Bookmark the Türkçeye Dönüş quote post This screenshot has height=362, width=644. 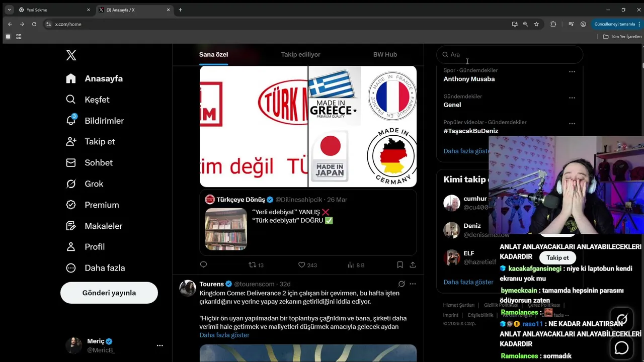tap(400, 264)
